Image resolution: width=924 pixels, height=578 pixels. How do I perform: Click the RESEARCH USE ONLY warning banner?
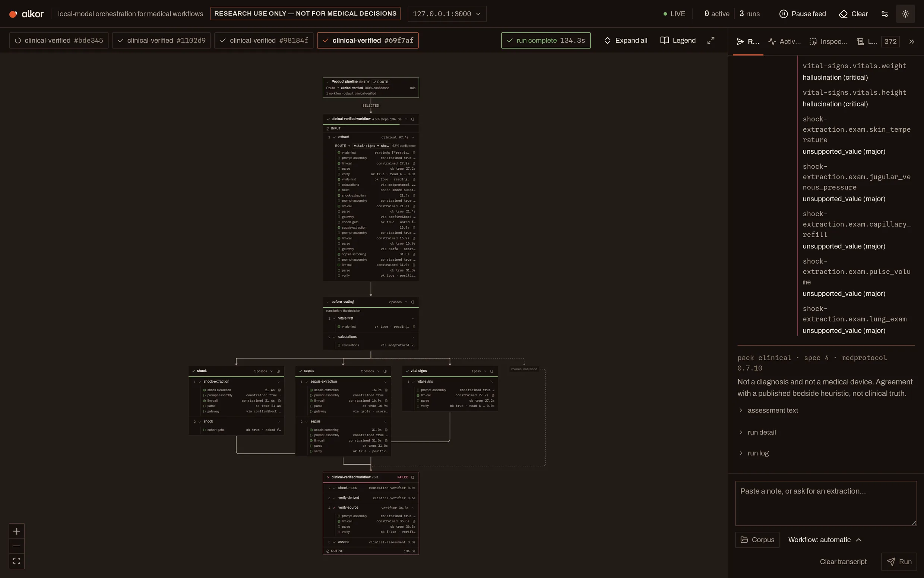tap(305, 13)
